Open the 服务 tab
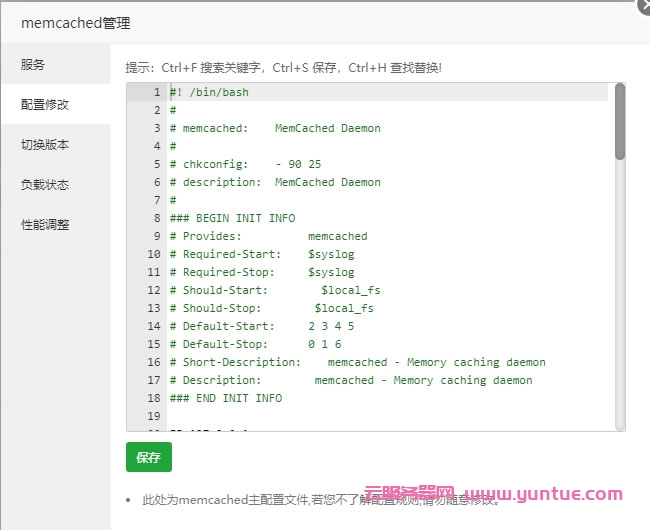Image resolution: width=650 pixels, height=530 pixels. pos(34,65)
